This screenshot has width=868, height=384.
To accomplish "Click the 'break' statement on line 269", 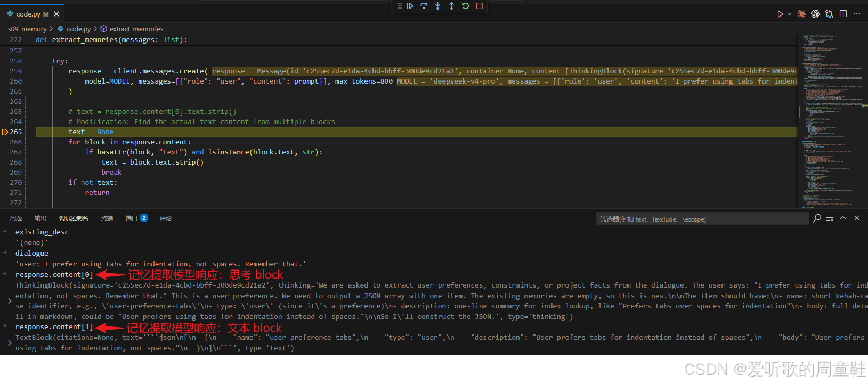I will coord(111,173).
